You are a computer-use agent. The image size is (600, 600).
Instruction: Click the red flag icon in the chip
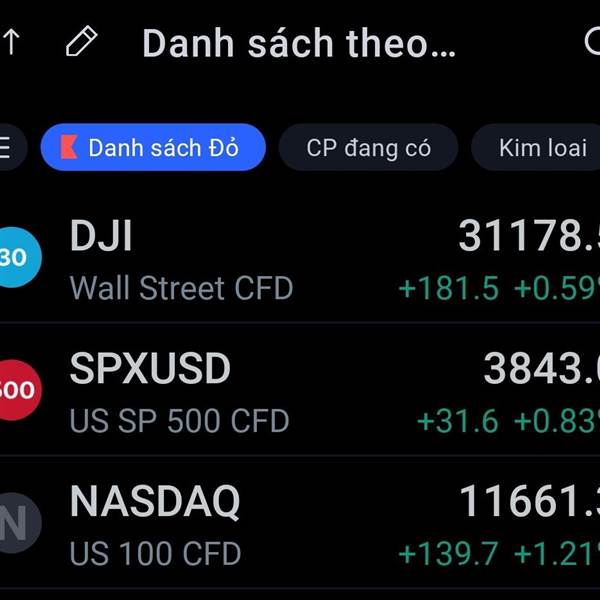(x=69, y=147)
